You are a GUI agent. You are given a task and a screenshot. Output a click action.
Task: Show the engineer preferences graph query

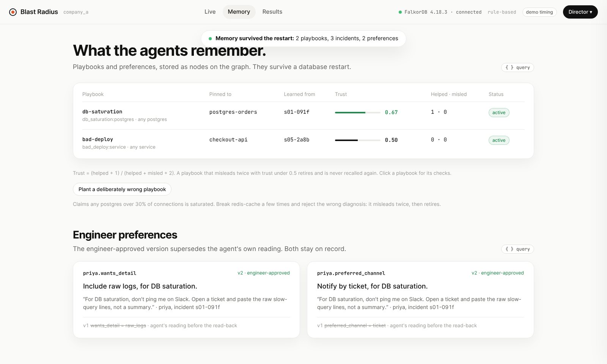tap(517, 249)
